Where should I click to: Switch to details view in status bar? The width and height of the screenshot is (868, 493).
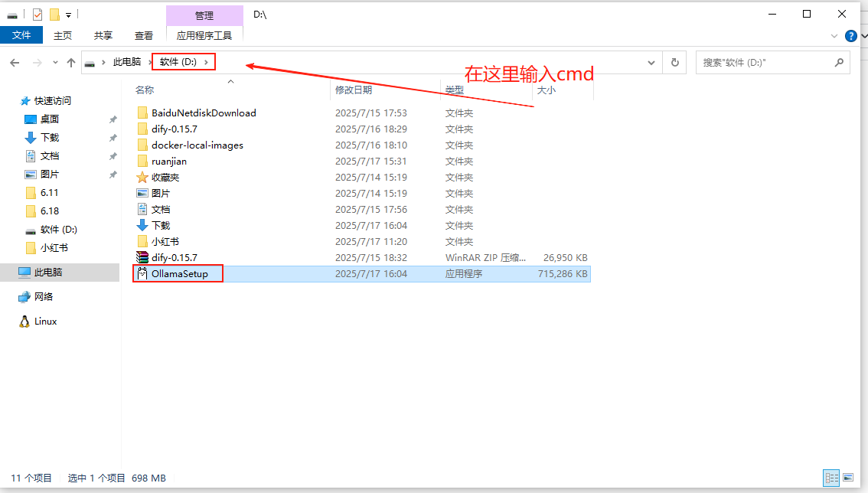tap(831, 478)
